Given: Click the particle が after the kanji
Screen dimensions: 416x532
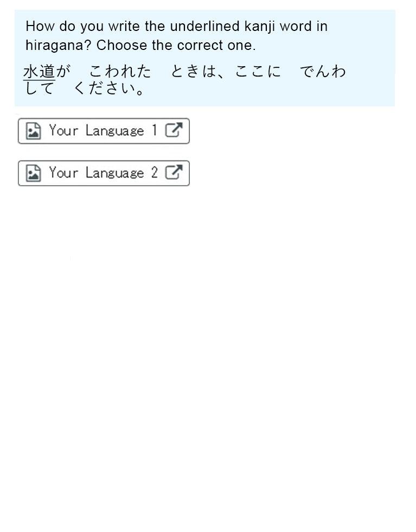Looking at the screenshot, I should click(63, 72).
